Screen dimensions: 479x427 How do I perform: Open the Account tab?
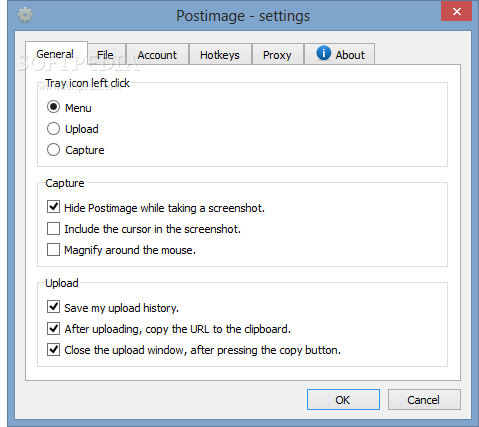point(158,54)
